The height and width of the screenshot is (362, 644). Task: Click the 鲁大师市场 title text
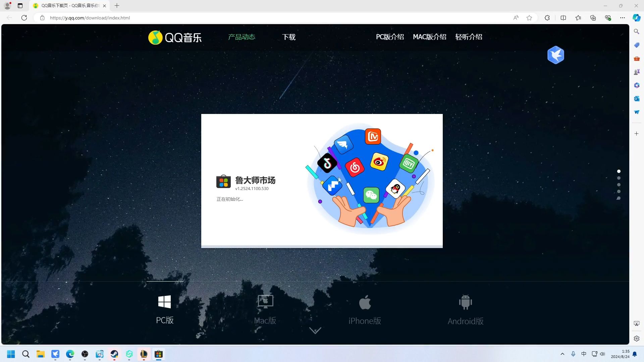click(255, 180)
